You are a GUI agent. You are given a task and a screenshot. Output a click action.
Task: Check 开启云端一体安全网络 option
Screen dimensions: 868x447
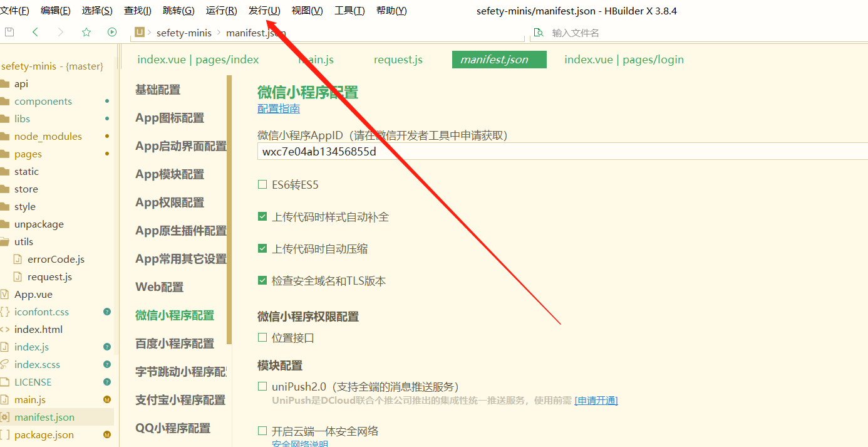tap(262, 431)
